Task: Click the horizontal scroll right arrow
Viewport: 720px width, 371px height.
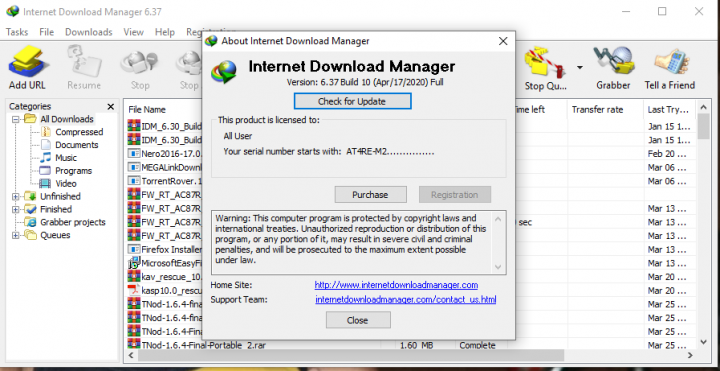Action: click(x=690, y=355)
